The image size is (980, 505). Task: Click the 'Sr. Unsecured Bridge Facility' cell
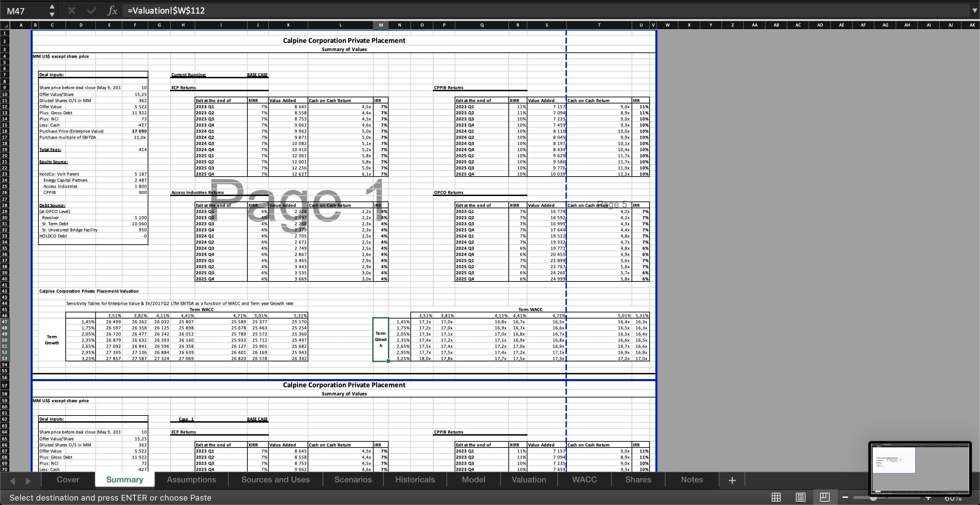pos(70,230)
